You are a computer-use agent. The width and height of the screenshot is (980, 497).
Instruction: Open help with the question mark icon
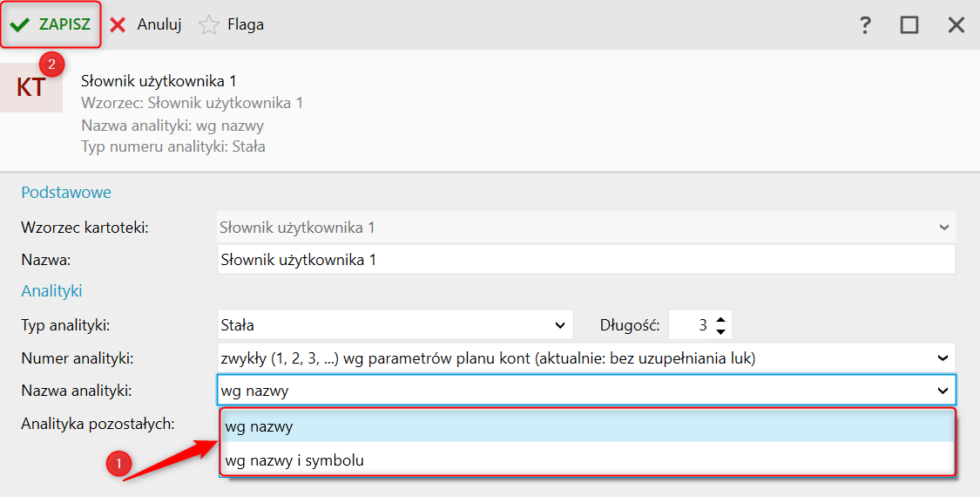click(x=865, y=24)
